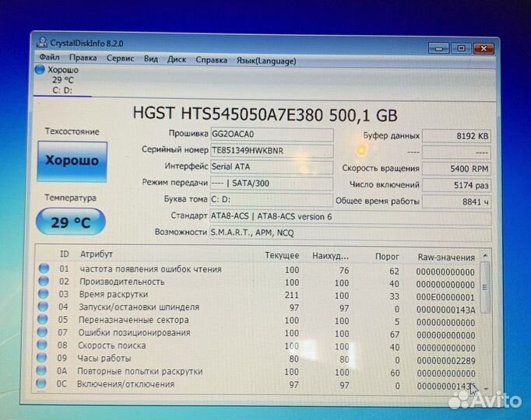
Task: Click status icon for attribute 07
Action: 42,332
